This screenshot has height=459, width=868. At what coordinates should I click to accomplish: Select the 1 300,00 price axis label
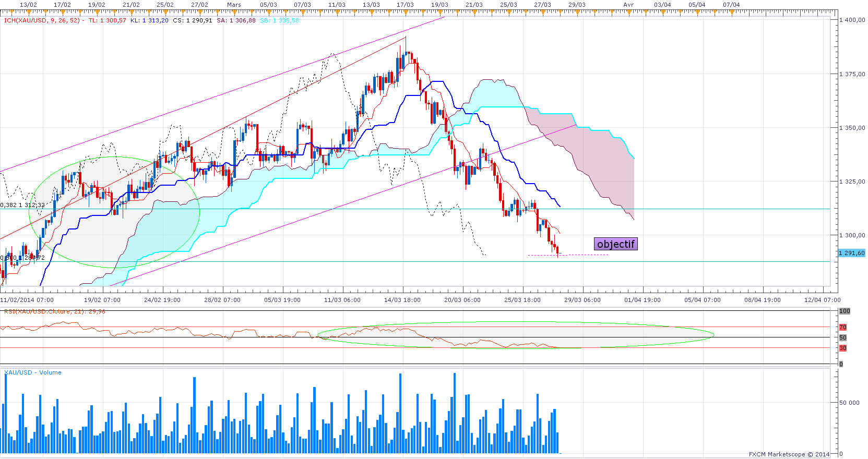pyautogui.click(x=852, y=235)
